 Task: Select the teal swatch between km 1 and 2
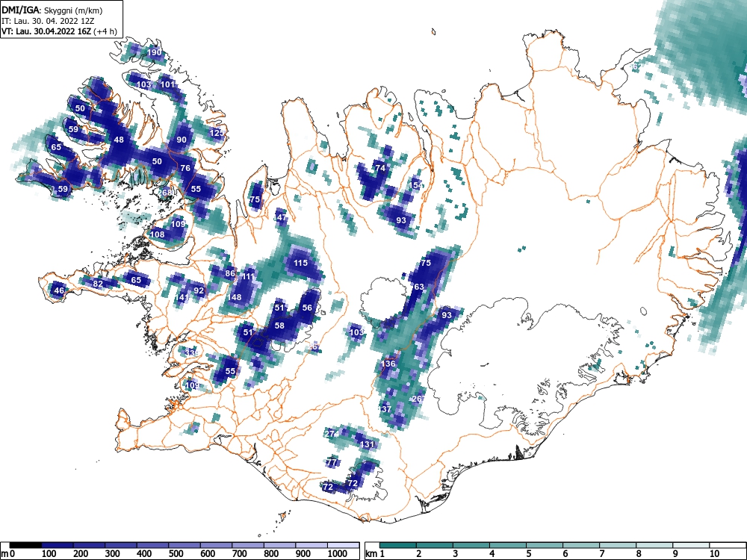[x=398, y=545]
